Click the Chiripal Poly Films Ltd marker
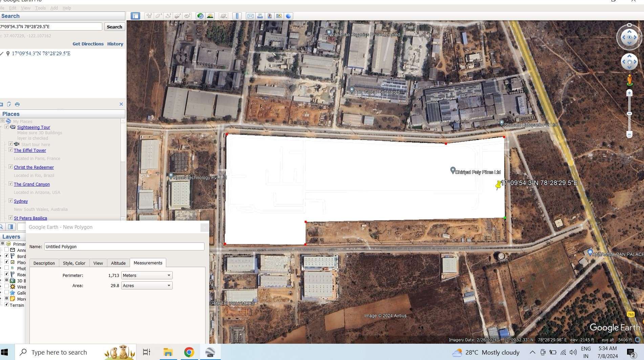 tap(453, 170)
